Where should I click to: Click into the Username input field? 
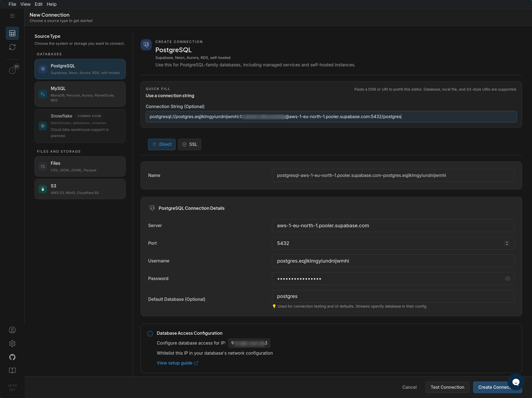click(393, 261)
